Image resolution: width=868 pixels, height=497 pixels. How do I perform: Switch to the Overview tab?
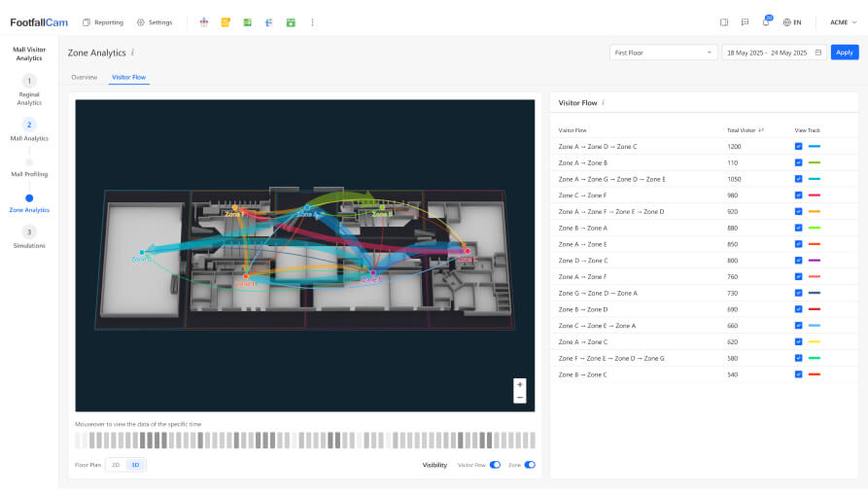[85, 77]
